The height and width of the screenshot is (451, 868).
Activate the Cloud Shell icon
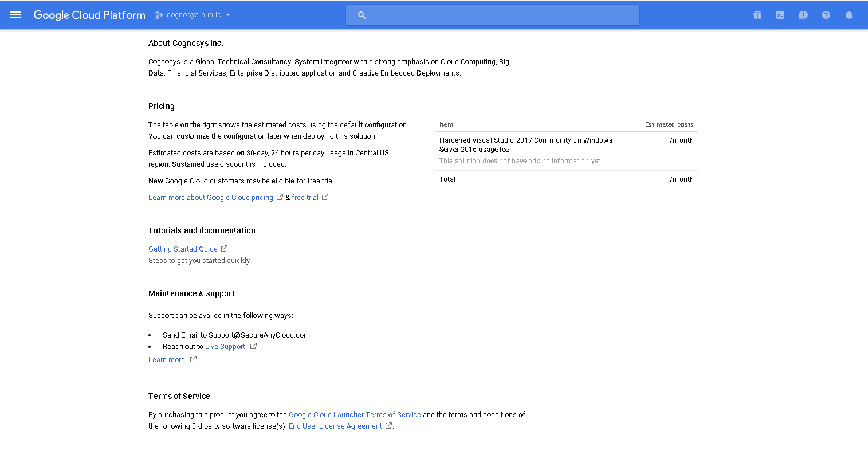pyautogui.click(x=780, y=15)
